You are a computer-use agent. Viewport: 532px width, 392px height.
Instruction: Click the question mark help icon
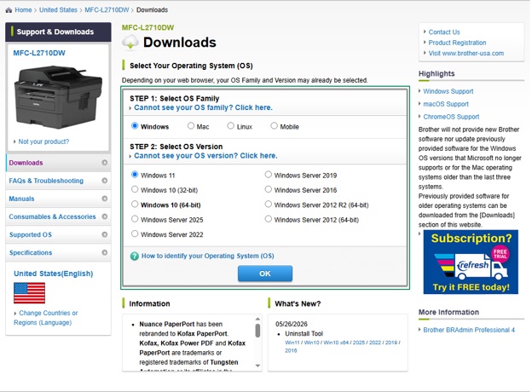coord(135,256)
